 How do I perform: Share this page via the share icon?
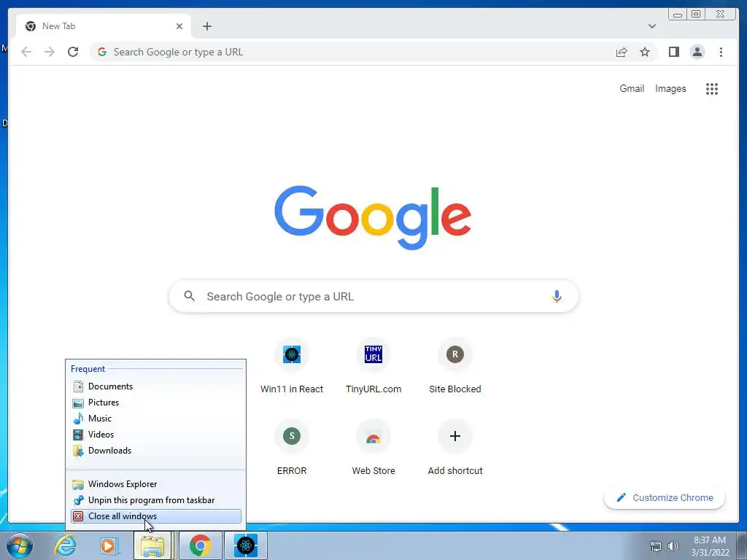622,52
